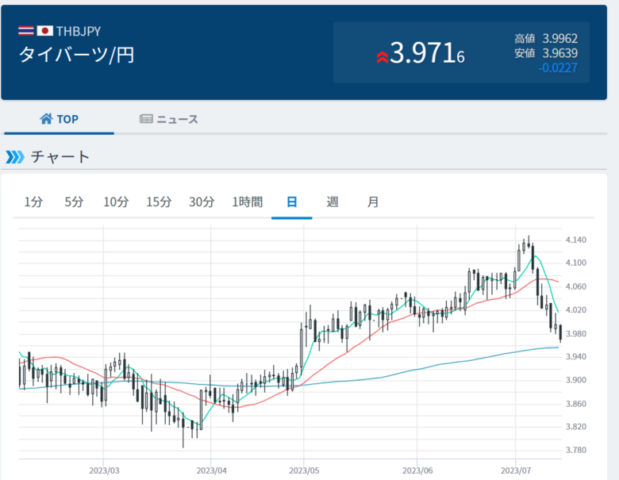619x480 pixels.
Task: Switch to the 週 weekly chart
Action: tap(332, 202)
